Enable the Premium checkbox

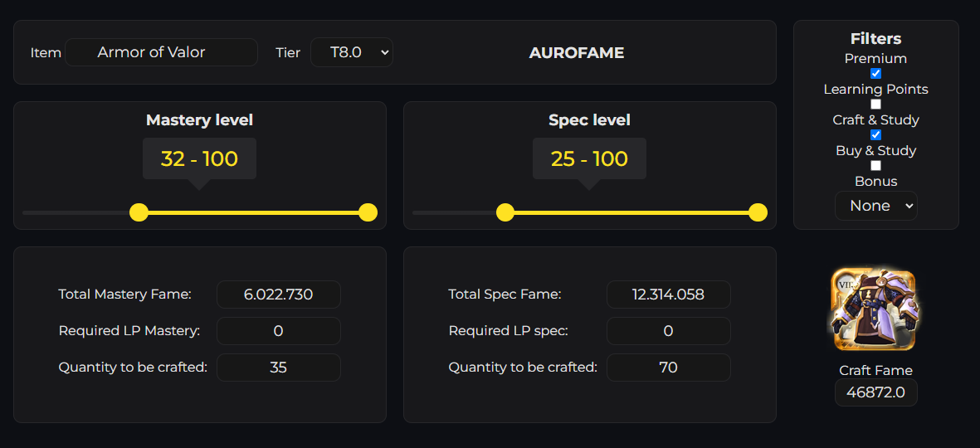click(x=875, y=74)
